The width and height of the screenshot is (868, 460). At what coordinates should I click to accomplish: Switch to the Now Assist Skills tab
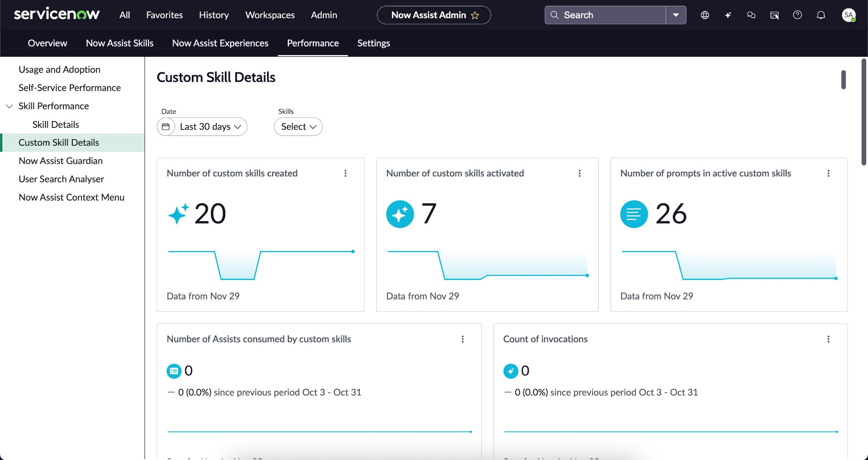point(120,43)
